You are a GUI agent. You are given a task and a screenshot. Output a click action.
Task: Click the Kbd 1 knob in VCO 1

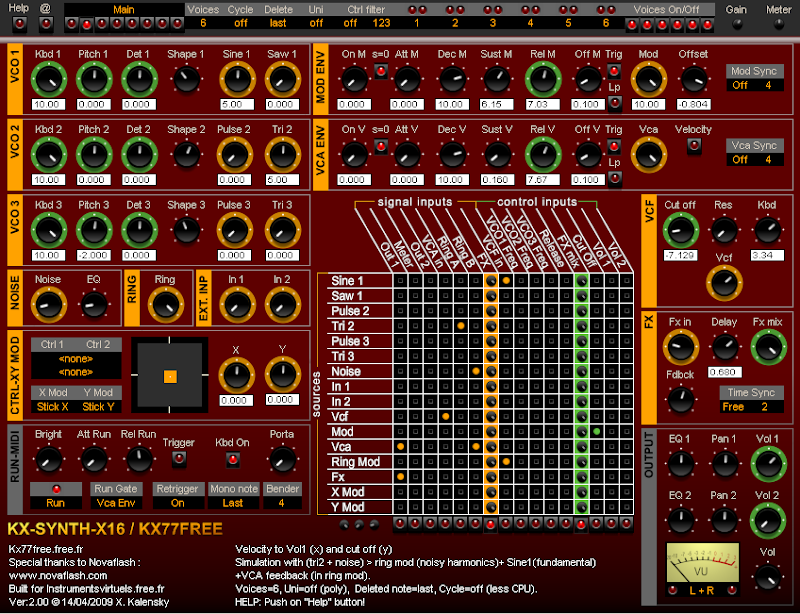coord(49,80)
